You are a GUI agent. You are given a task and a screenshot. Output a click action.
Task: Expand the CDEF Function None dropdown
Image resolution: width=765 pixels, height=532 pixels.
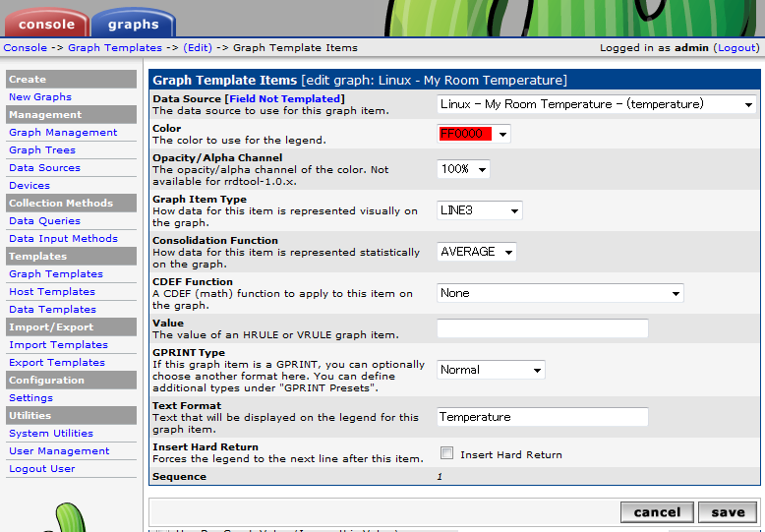pyautogui.click(x=560, y=293)
